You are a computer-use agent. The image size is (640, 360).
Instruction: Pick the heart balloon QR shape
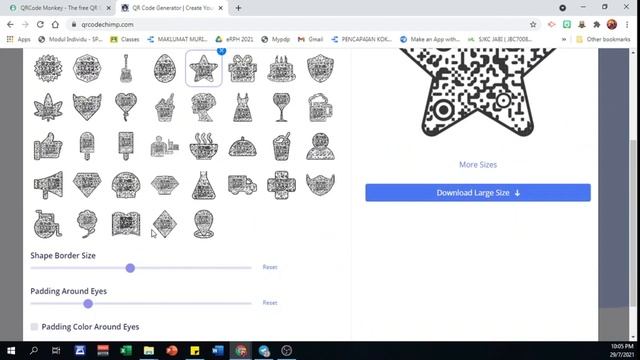click(x=126, y=107)
